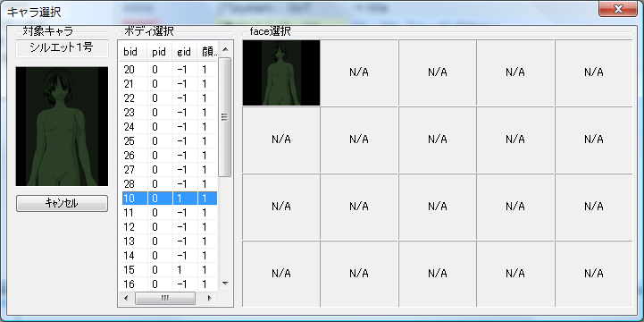
Task: Click the horizontal scrollbar right arrow
Action: click(x=209, y=298)
